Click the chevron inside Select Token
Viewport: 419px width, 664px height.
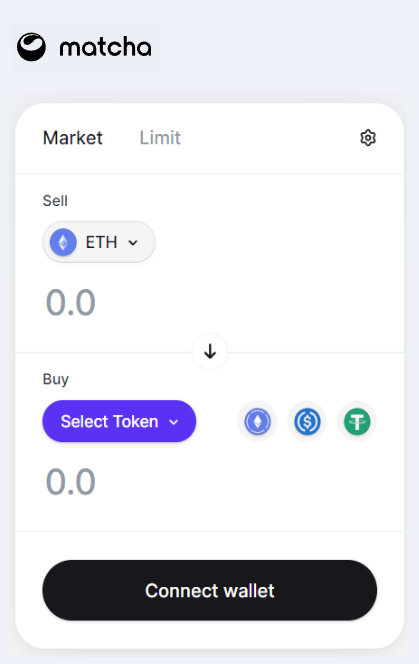pos(174,422)
